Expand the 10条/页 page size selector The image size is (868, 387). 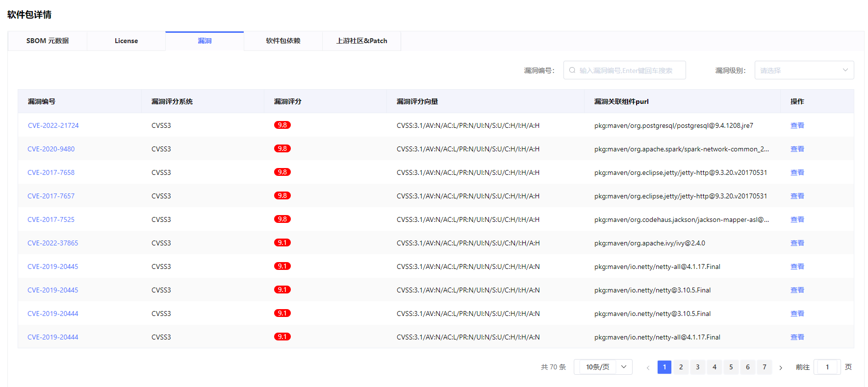pos(603,367)
